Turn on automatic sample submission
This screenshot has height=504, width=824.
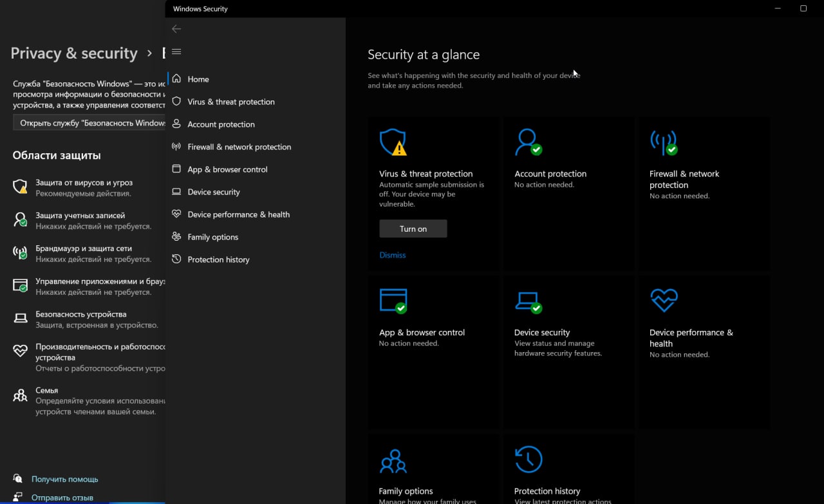413,229
